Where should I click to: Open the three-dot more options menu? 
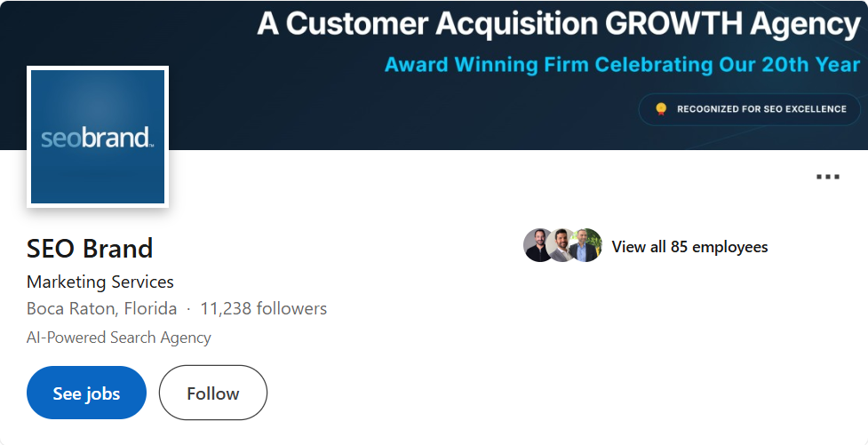point(827,177)
